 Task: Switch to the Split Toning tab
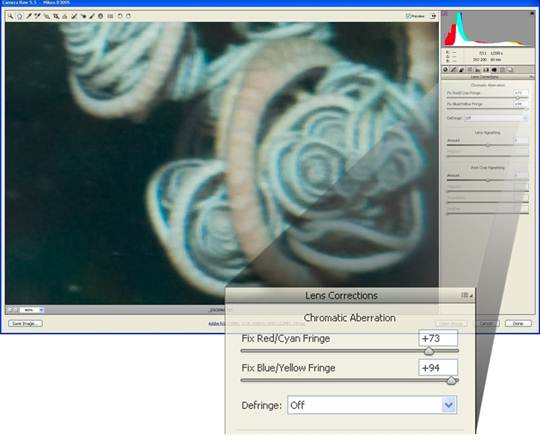pyautogui.click(x=478, y=70)
